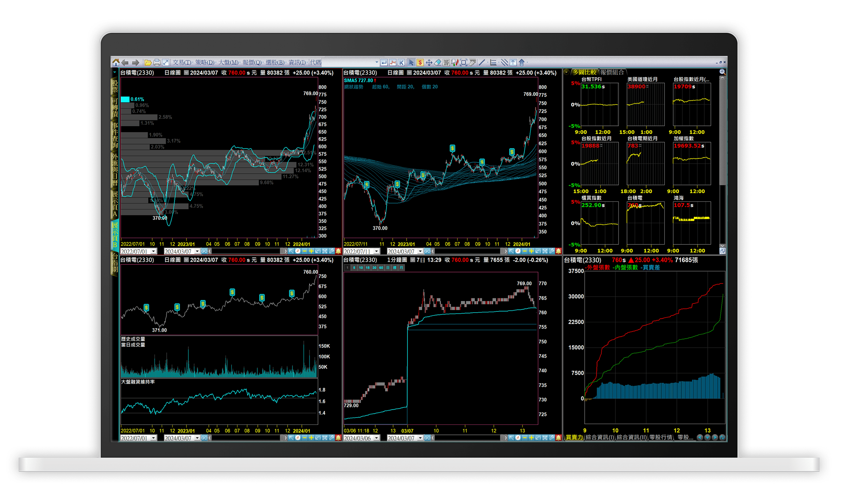Click the alarm bell icon under the top-left chart

click(338, 251)
